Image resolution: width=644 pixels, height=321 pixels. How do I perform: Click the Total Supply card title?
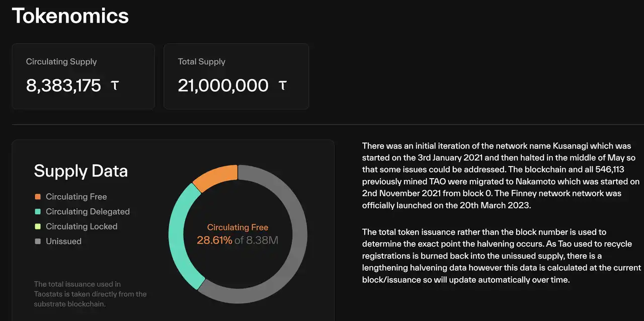tap(201, 62)
